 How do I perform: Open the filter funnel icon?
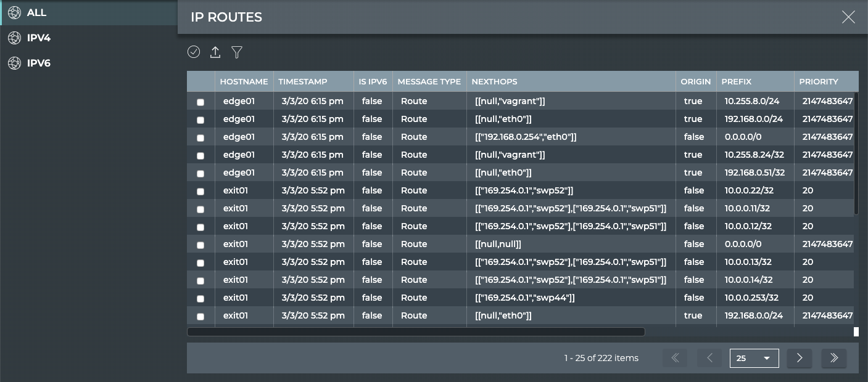237,52
